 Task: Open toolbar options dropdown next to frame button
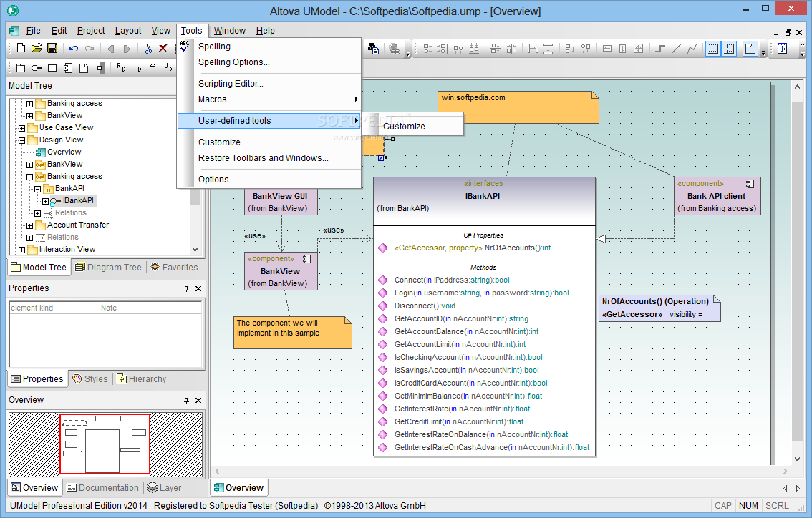pos(763,53)
